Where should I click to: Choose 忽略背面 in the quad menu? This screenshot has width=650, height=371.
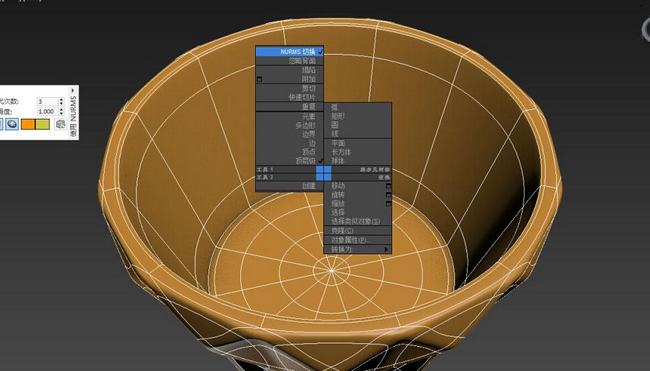coord(289,61)
